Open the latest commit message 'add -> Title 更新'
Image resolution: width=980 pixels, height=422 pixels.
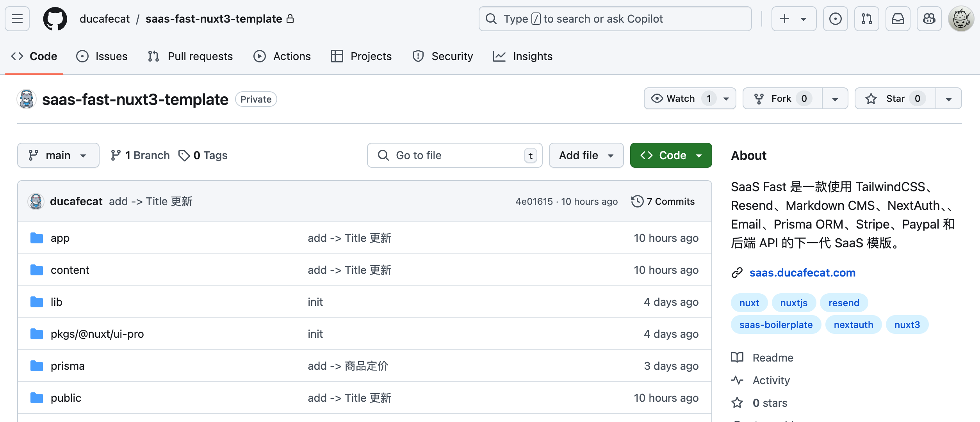[151, 201]
